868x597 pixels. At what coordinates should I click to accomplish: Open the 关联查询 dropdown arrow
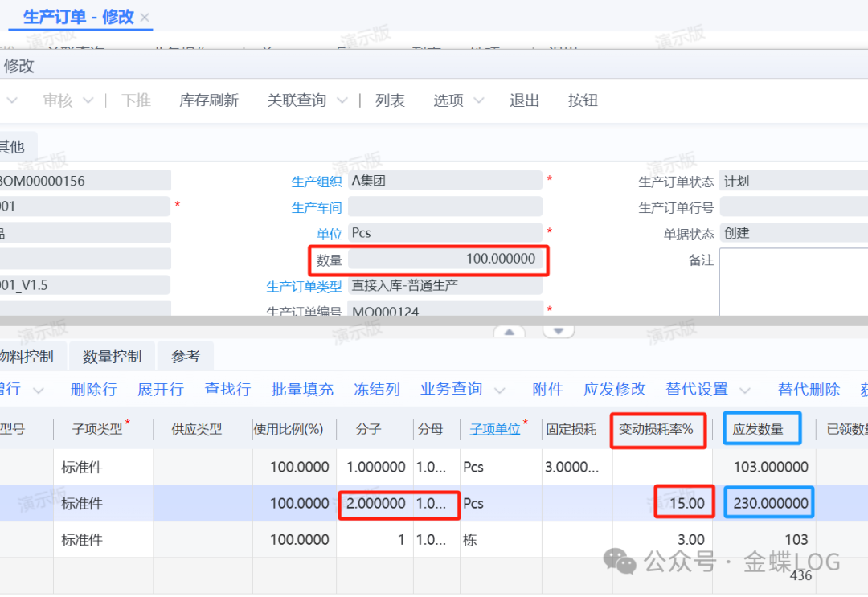coord(342,100)
